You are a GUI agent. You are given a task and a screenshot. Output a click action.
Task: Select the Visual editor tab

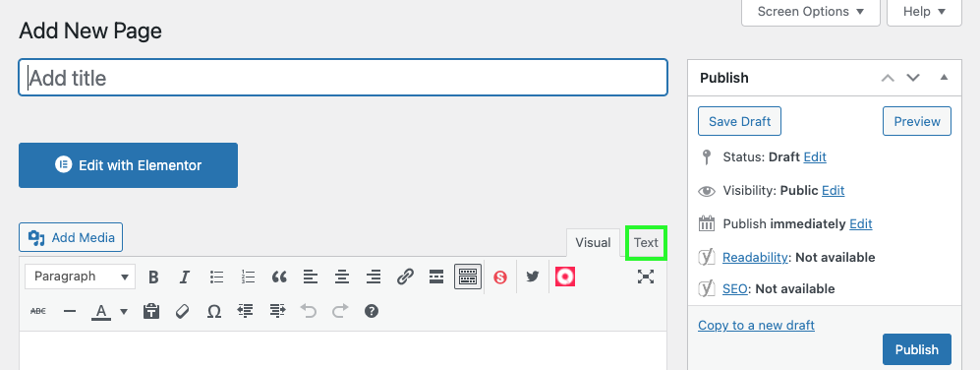click(593, 242)
